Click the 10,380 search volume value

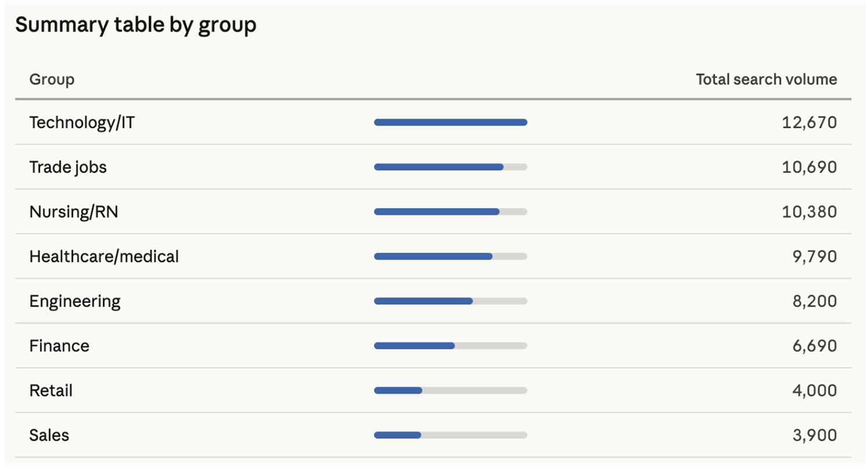pos(809,212)
